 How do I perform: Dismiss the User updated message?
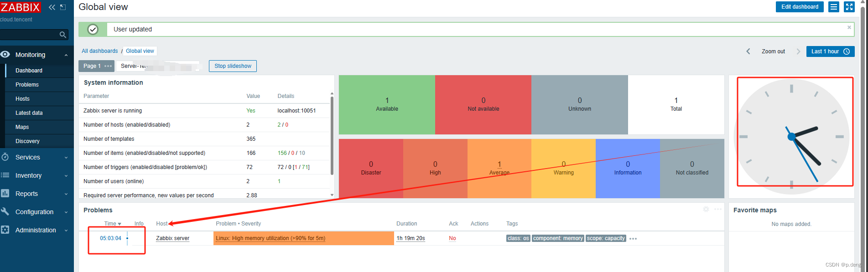coord(849,27)
